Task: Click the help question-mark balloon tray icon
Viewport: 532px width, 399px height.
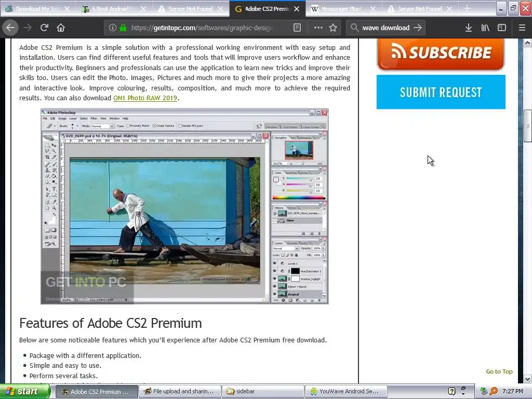Action: click(451, 391)
